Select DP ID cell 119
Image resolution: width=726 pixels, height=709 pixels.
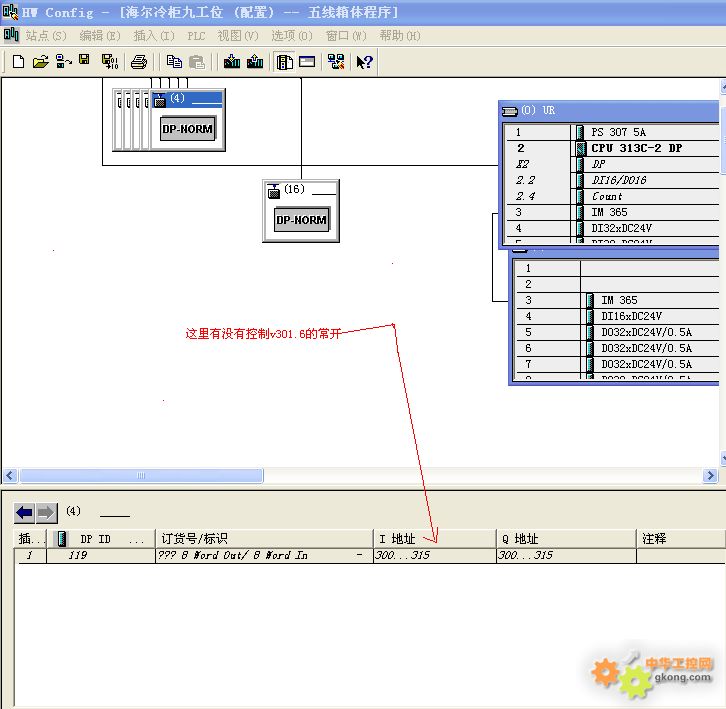(101, 555)
